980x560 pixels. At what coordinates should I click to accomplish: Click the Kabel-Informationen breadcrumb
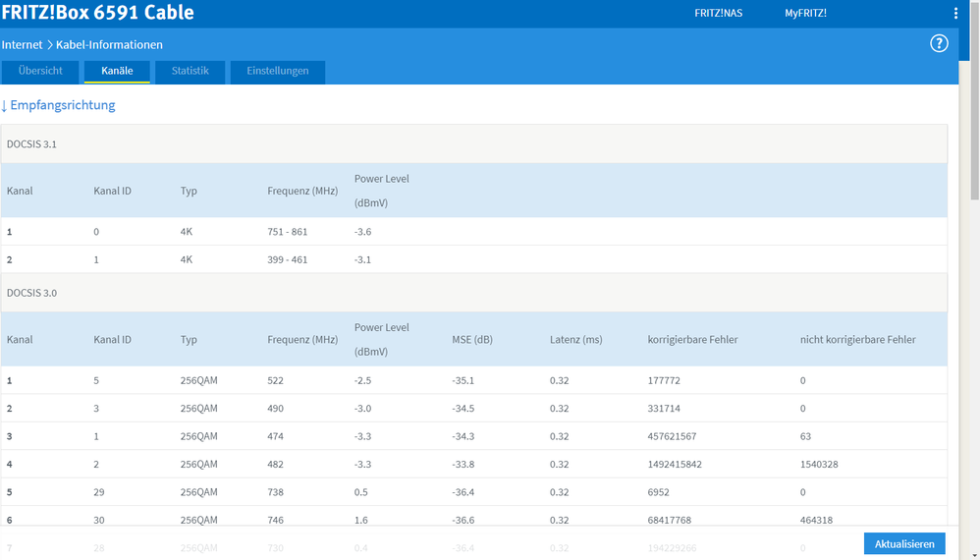[109, 45]
